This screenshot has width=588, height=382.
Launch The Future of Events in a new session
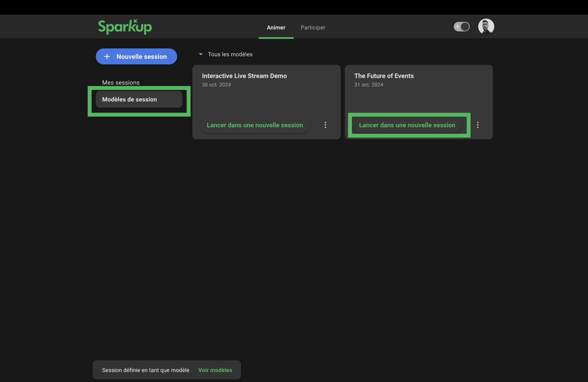click(407, 125)
